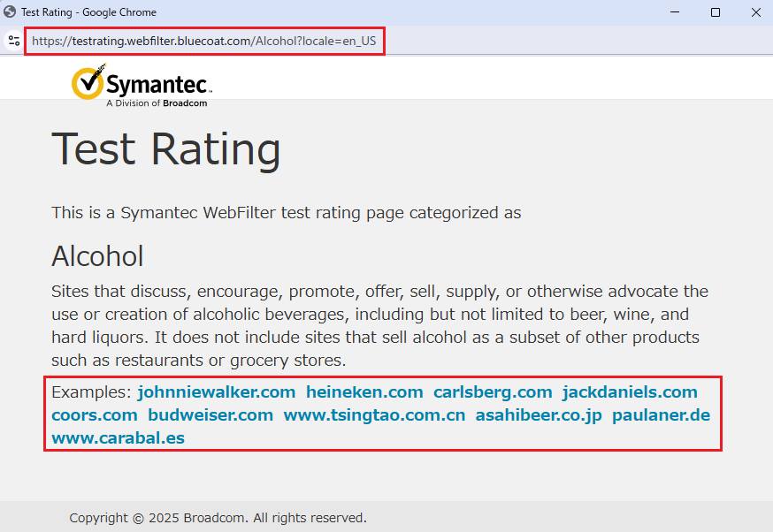The height and width of the screenshot is (532, 773).
Task: Select the paulaner.de link
Action: click(661, 414)
